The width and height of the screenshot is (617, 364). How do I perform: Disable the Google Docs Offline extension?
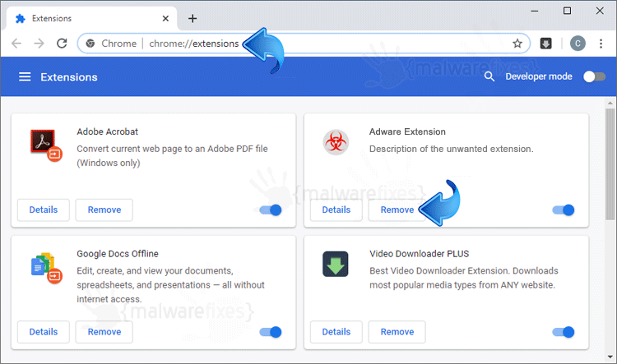tap(271, 332)
